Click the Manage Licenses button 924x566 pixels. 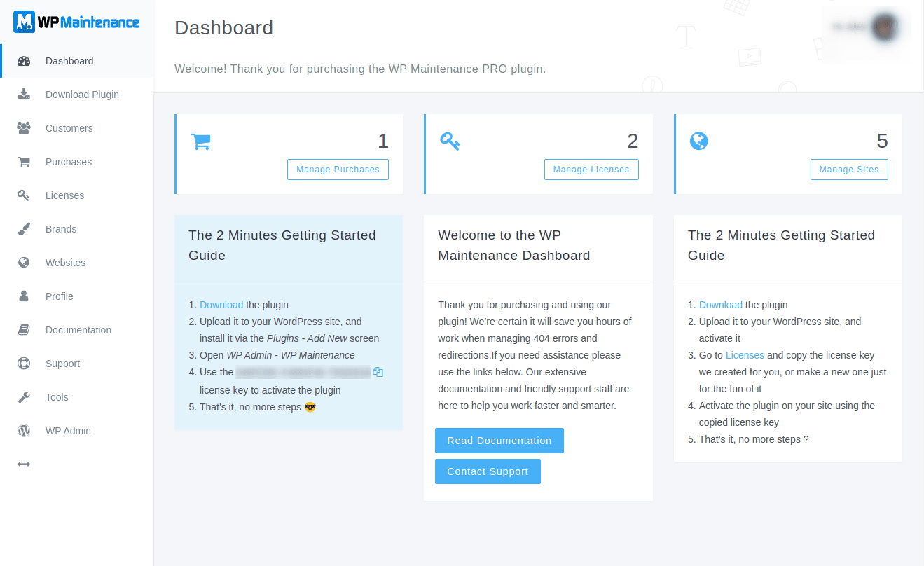(x=591, y=170)
